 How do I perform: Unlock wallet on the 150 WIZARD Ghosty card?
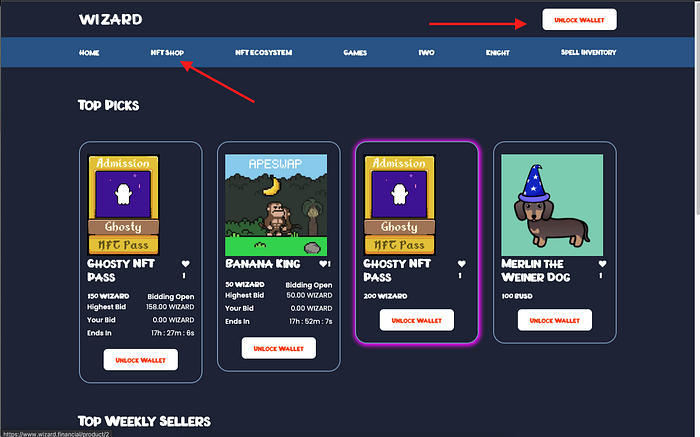pyautogui.click(x=141, y=360)
